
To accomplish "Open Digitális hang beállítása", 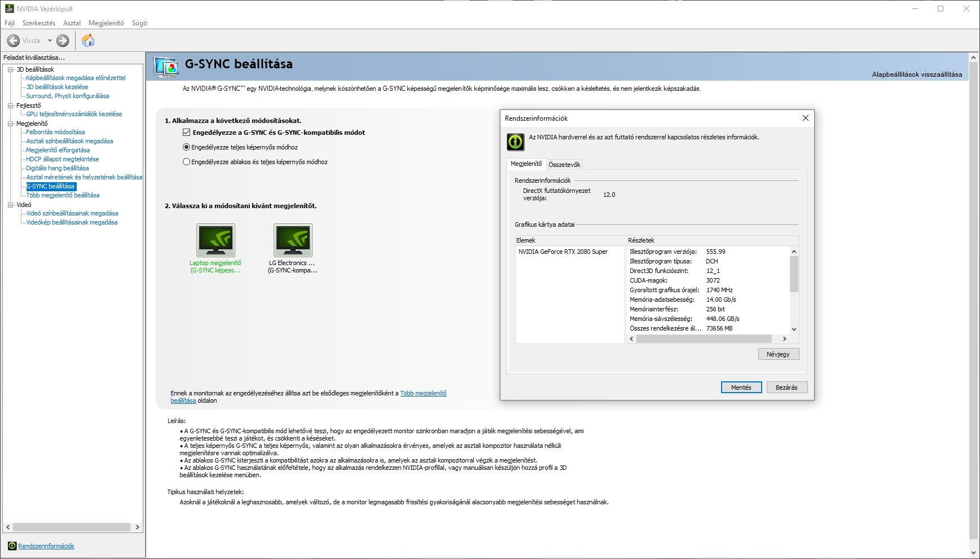I will (x=58, y=168).
